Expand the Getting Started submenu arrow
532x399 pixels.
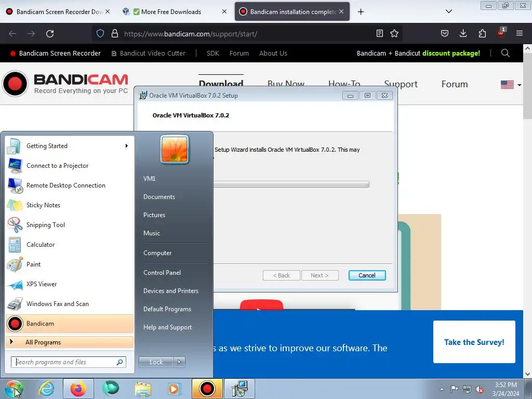(127, 146)
